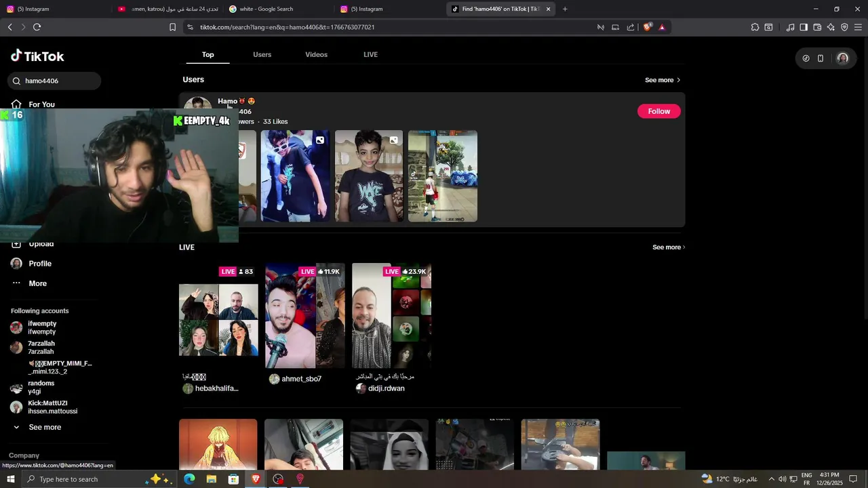This screenshot has height=488, width=868.
Task: Toggle the browser sidebar panel icon
Action: click(x=804, y=27)
